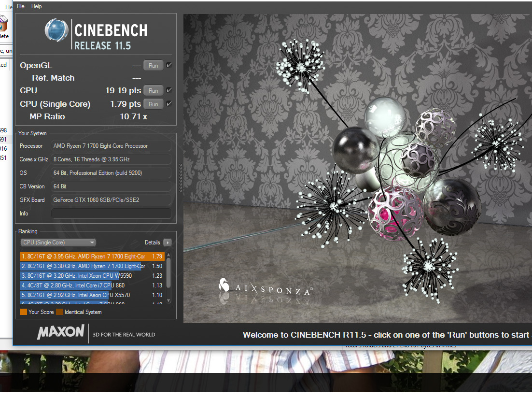Click the rendered scene preview image
The image size is (532, 399).
point(358,169)
